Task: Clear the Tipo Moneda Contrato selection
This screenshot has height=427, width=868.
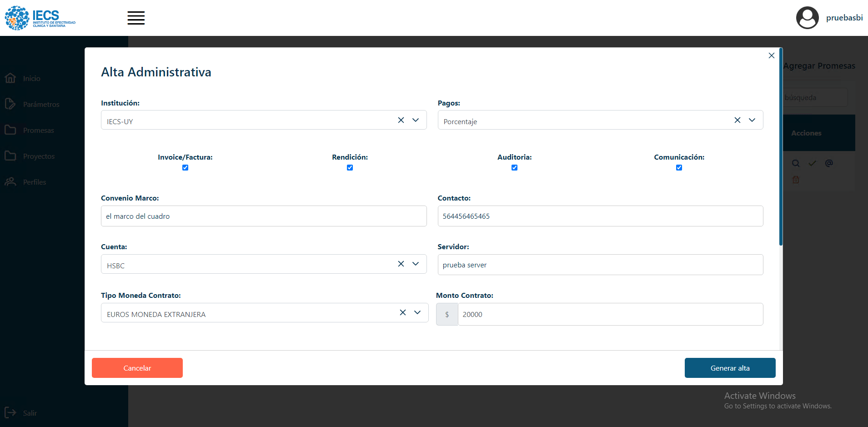Action: coord(402,312)
